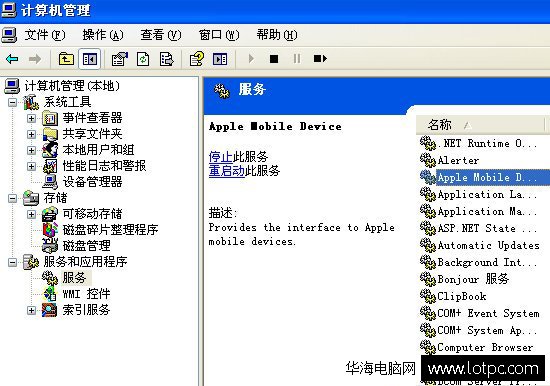550x386 pixels.
Task: Collapse the 系统工具 tree node
Action: click(x=12, y=102)
